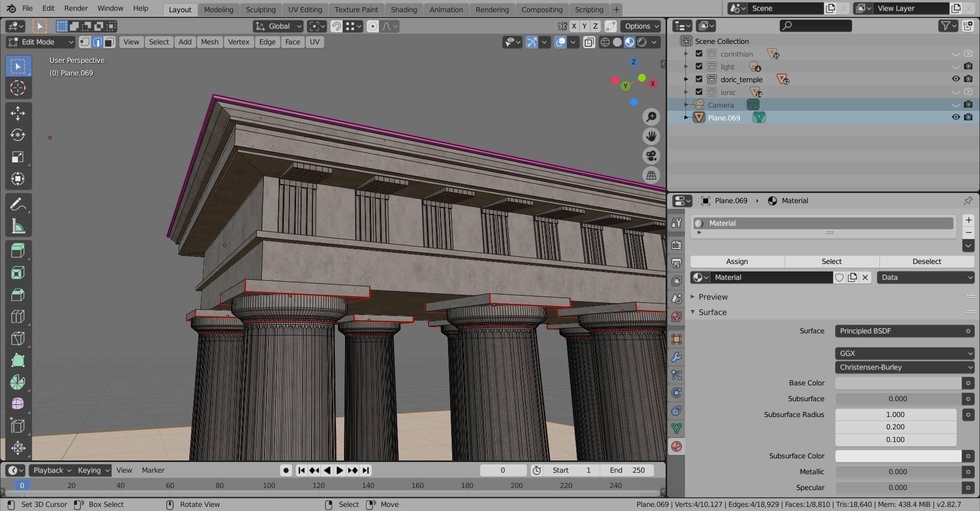Click the Subsurface Color swatch

pos(898,456)
